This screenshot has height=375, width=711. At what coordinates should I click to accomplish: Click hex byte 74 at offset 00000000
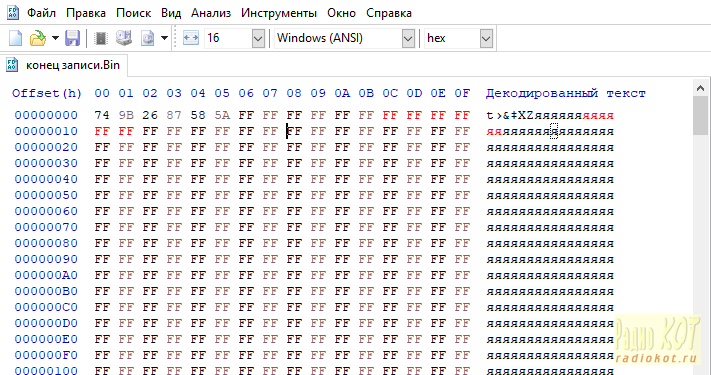pyautogui.click(x=102, y=115)
